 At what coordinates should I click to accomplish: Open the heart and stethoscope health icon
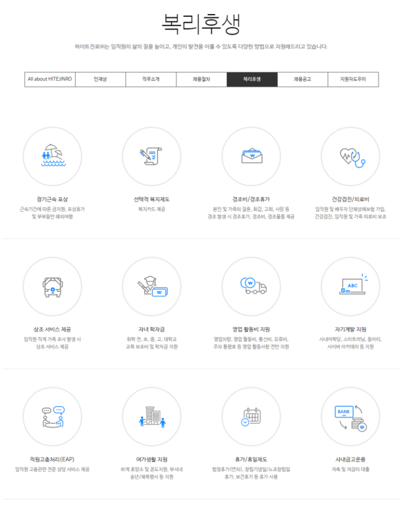tap(351, 156)
